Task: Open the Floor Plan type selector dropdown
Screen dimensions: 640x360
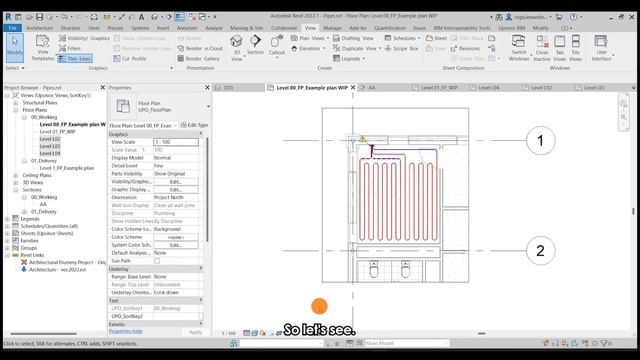Action: [208, 107]
